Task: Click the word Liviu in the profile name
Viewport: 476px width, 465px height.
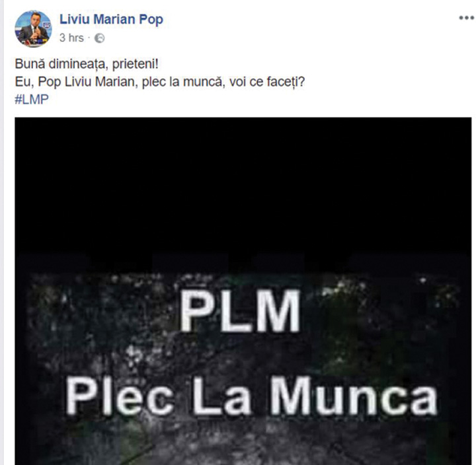Action: coord(75,19)
